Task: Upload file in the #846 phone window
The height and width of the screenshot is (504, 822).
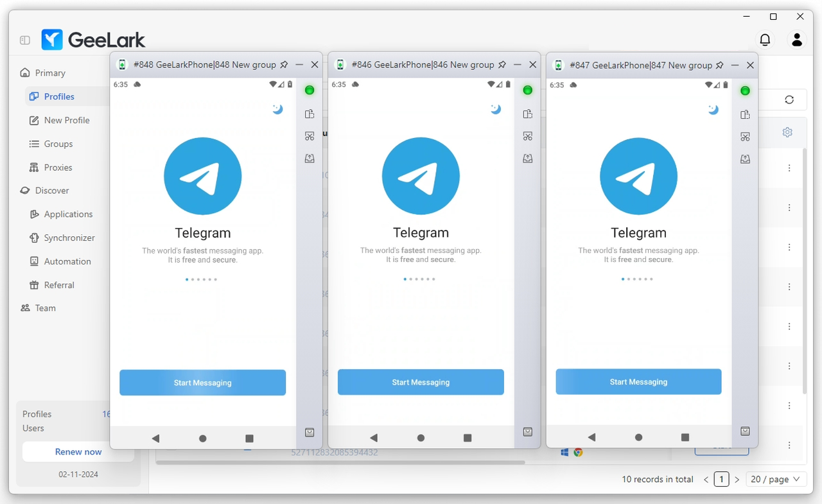Action: click(528, 158)
